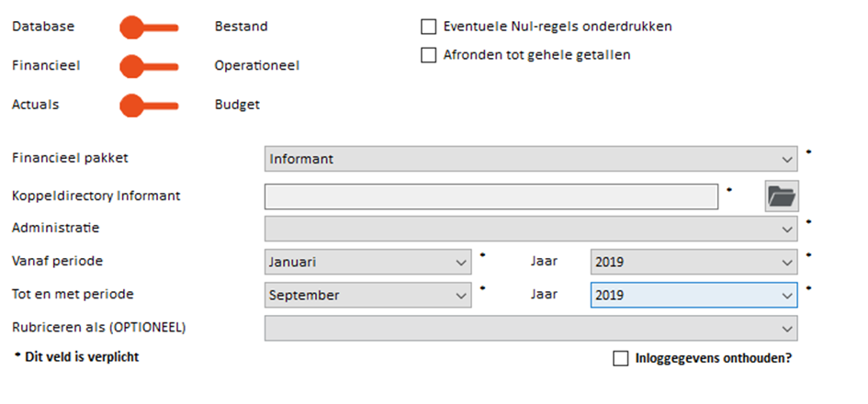Image resolution: width=868 pixels, height=404 pixels.
Task: Open the Tot en met periode dropdown (September)
Action: click(367, 295)
